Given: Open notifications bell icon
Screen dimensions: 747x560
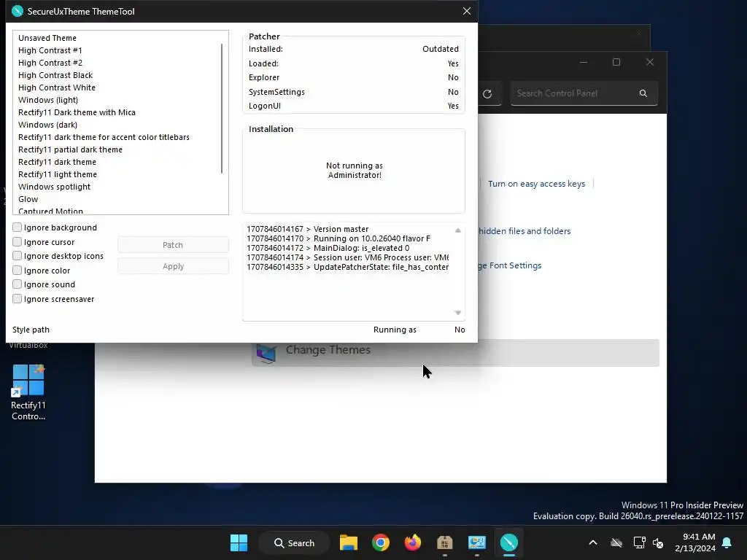Looking at the screenshot, I should pos(727,542).
